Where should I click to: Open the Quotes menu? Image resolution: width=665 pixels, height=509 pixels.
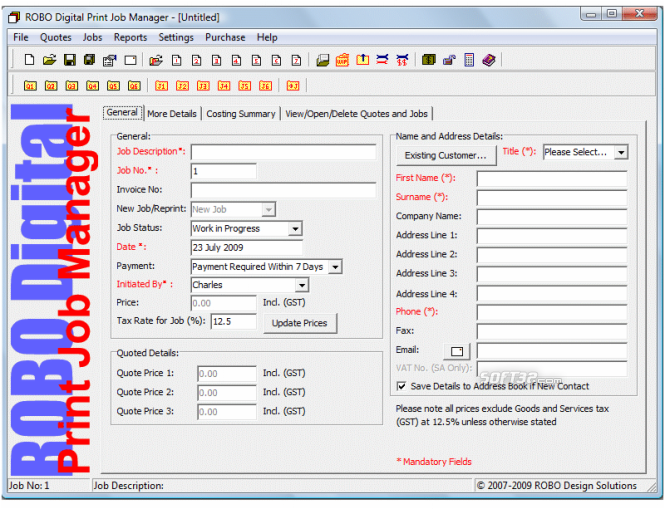click(56, 37)
